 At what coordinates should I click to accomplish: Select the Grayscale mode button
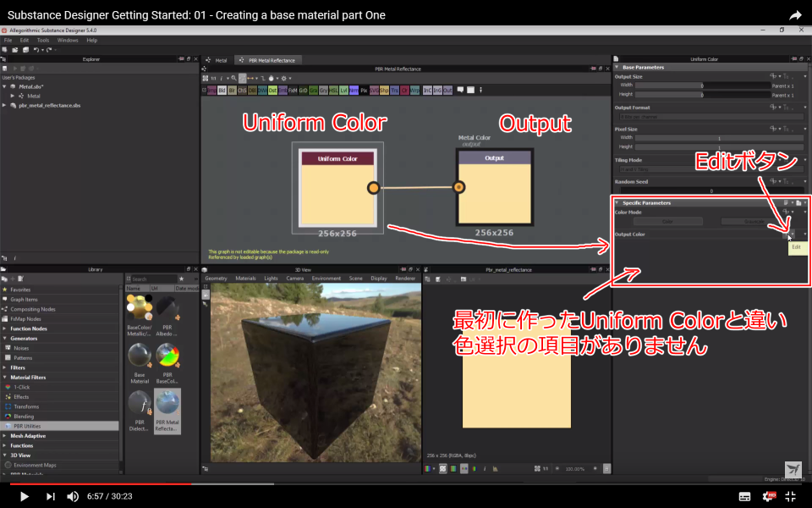point(754,221)
